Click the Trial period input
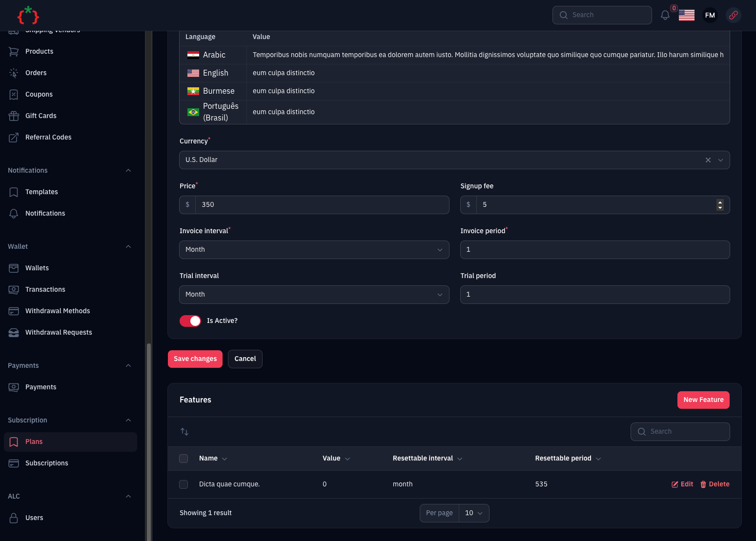 (595, 295)
